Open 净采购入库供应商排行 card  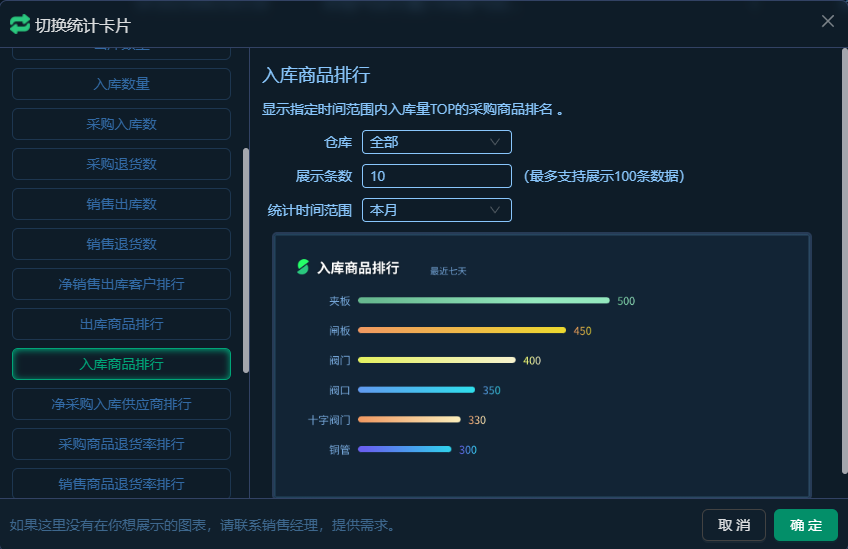[121, 404]
